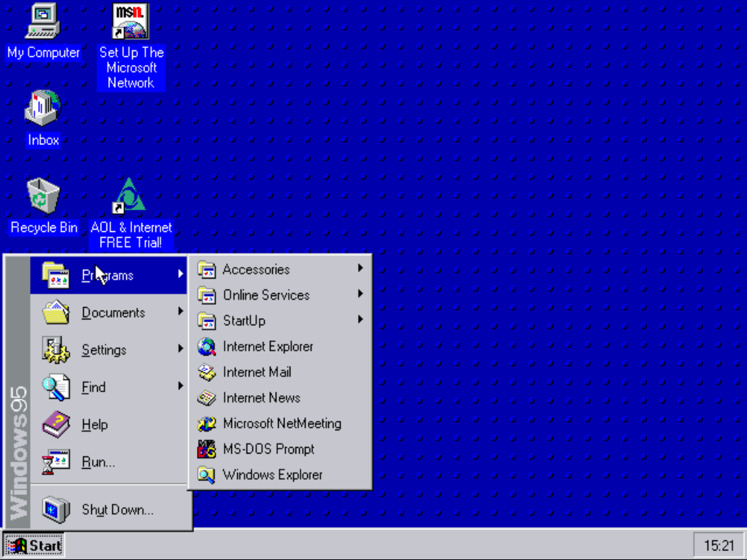Click the Online Services folder icon

click(206, 295)
